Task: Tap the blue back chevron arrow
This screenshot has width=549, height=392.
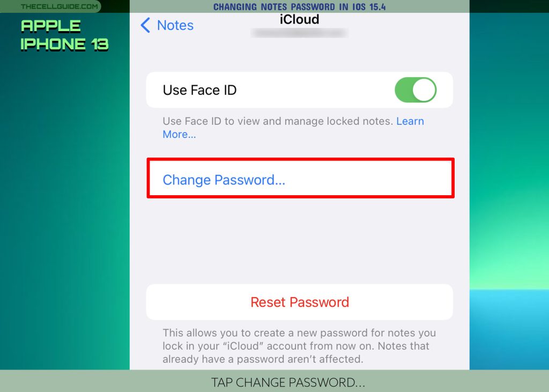Action: point(145,25)
